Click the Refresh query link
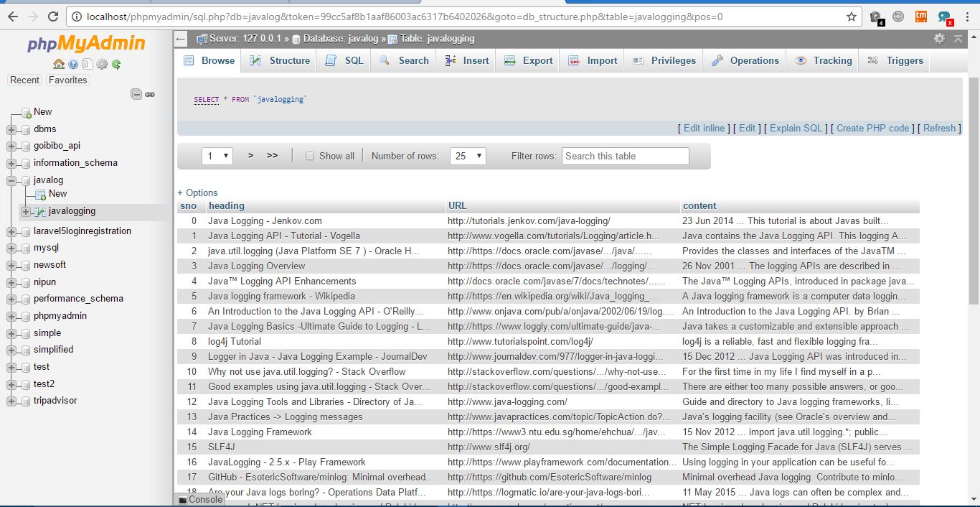This screenshot has height=507, width=980. pos(939,128)
